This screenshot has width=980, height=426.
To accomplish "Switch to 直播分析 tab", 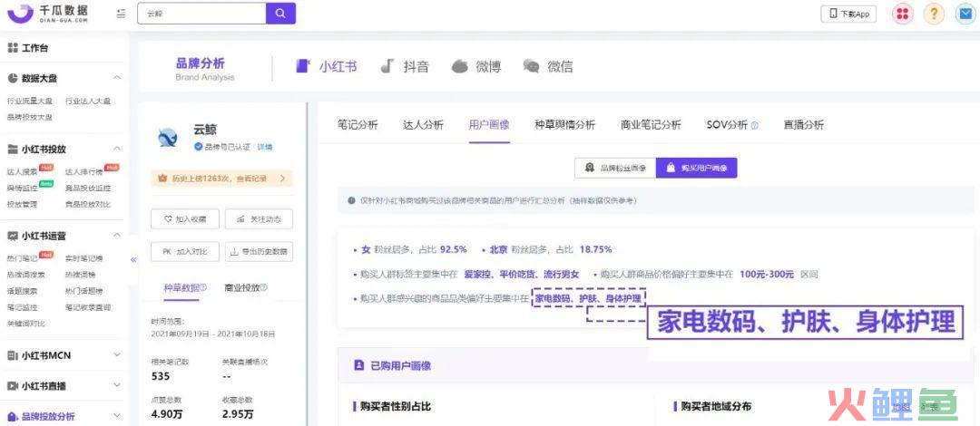I will (x=804, y=124).
